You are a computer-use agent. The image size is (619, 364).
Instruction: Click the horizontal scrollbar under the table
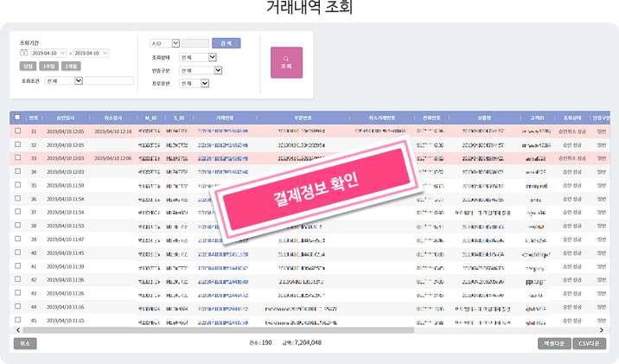[x=219, y=330]
